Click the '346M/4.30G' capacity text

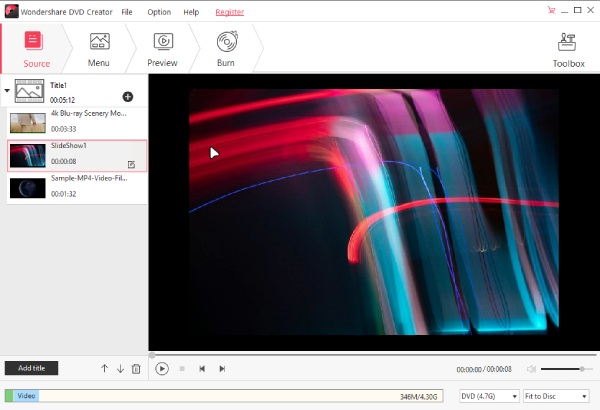click(419, 397)
